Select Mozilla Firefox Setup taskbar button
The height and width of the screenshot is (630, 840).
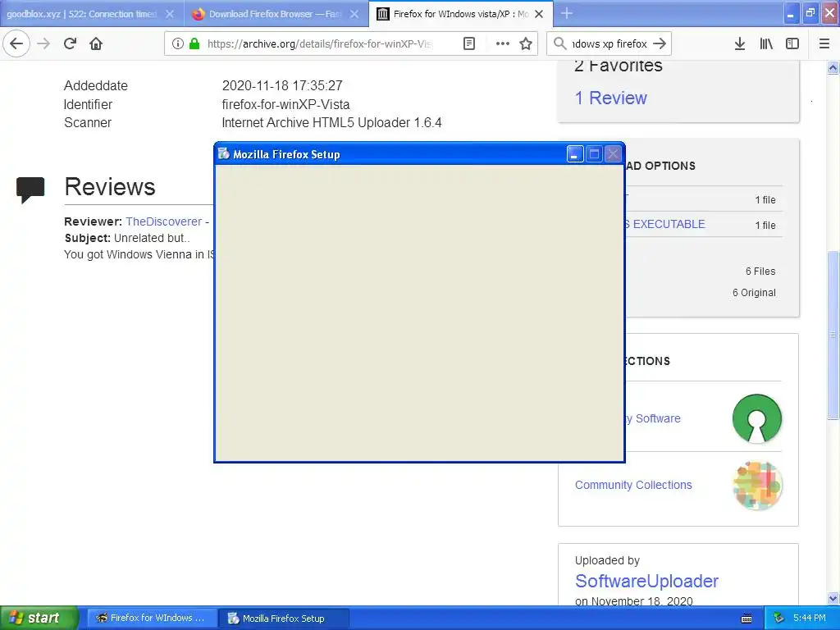[x=284, y=619]
